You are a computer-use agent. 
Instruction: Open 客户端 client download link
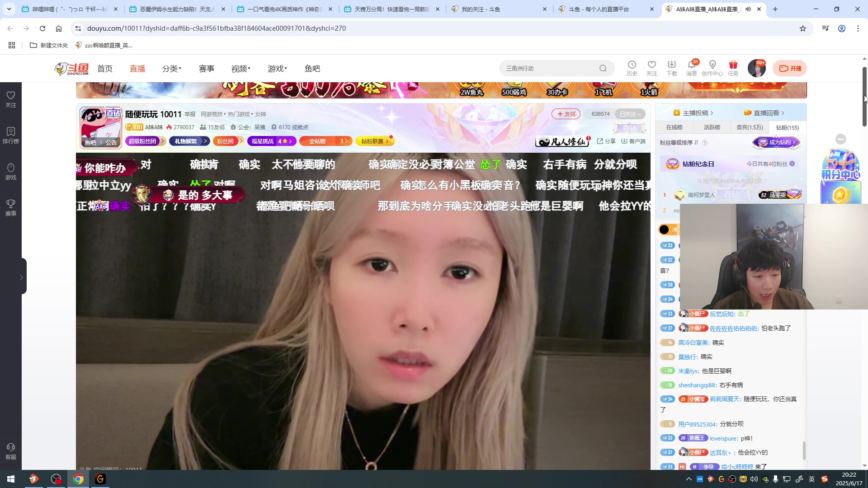point(633,141)
